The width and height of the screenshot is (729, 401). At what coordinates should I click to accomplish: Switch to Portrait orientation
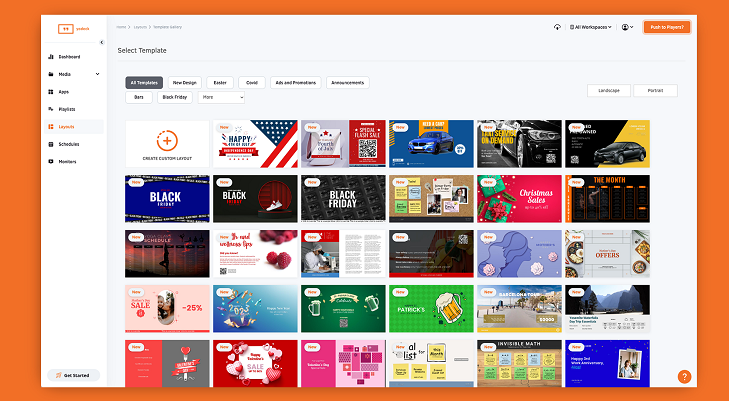click(656, 91)
